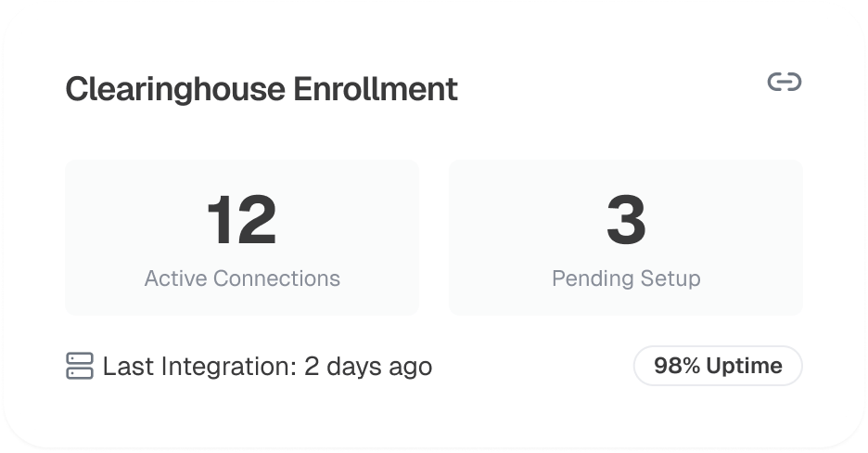Screen dimensions: 868x453
Task: Click the Last Integration status text
Action: [x=267, y=367]
